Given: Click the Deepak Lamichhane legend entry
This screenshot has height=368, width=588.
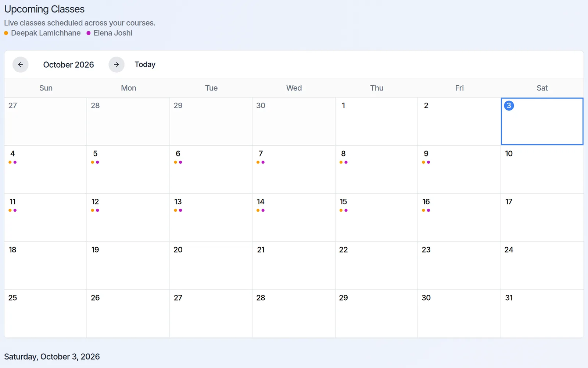Looking at the screenshot, I should pos(42,33).
